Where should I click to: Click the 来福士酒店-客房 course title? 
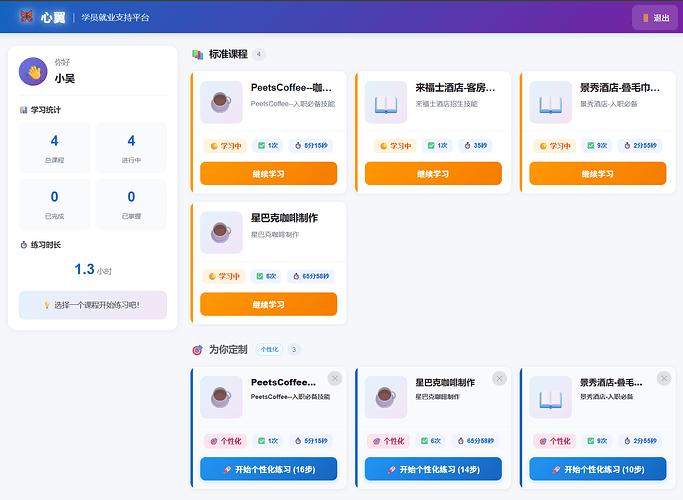455,88
